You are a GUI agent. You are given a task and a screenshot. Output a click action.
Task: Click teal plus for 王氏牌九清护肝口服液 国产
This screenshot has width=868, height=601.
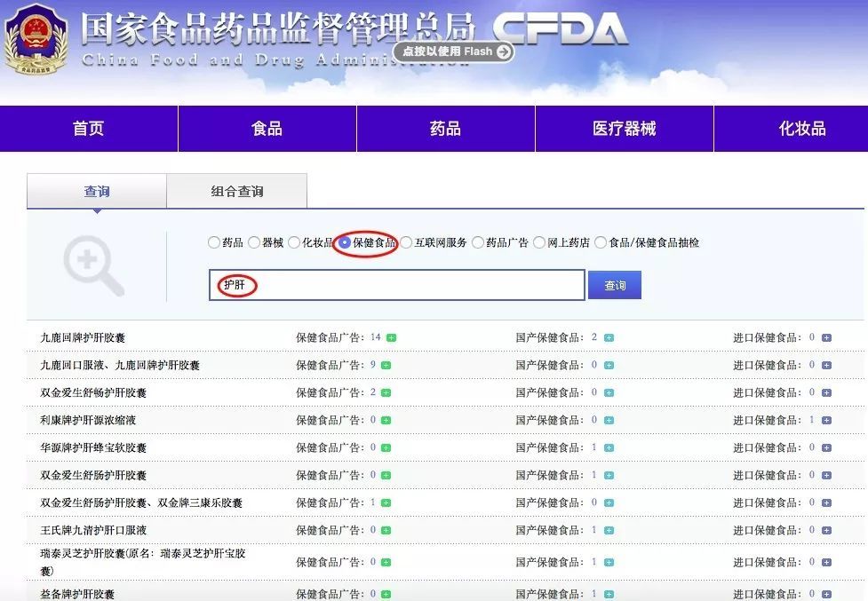point(609,531)
